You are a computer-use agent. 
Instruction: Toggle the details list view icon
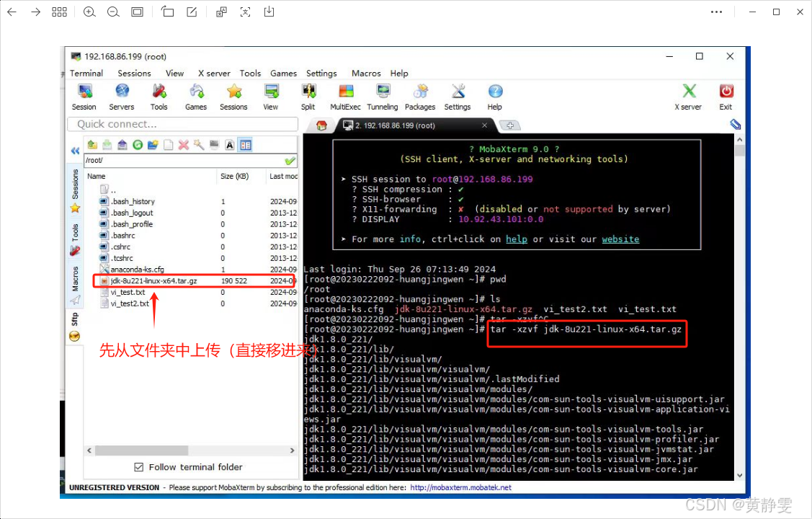pyautogui.click(x=246, y=145)
